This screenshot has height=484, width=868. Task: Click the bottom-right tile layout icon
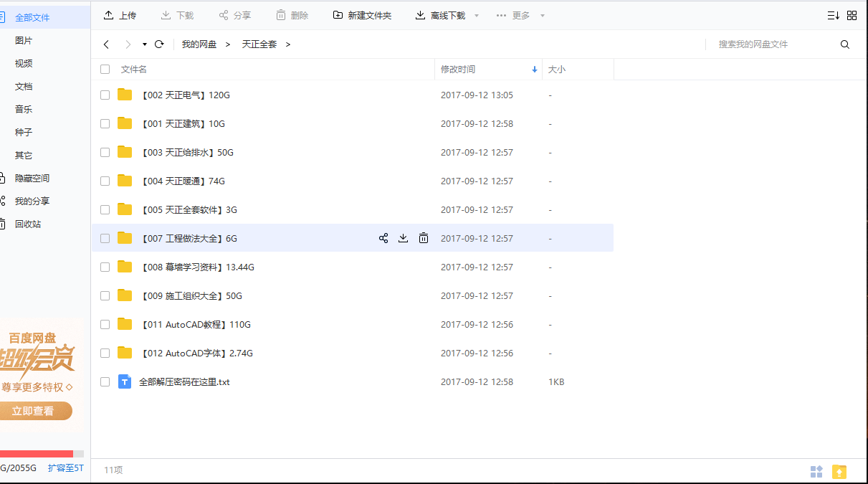816,471
